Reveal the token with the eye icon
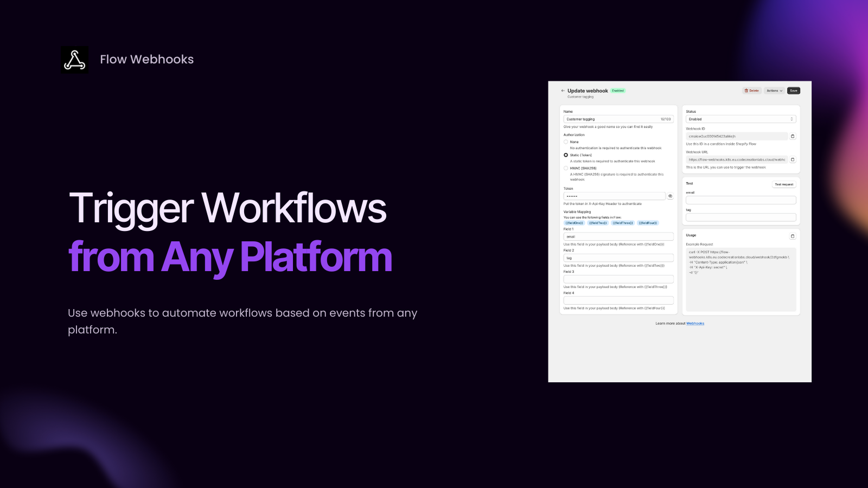Image resolution: width=868 pixels, height=488 pixels. coord(670,196)
